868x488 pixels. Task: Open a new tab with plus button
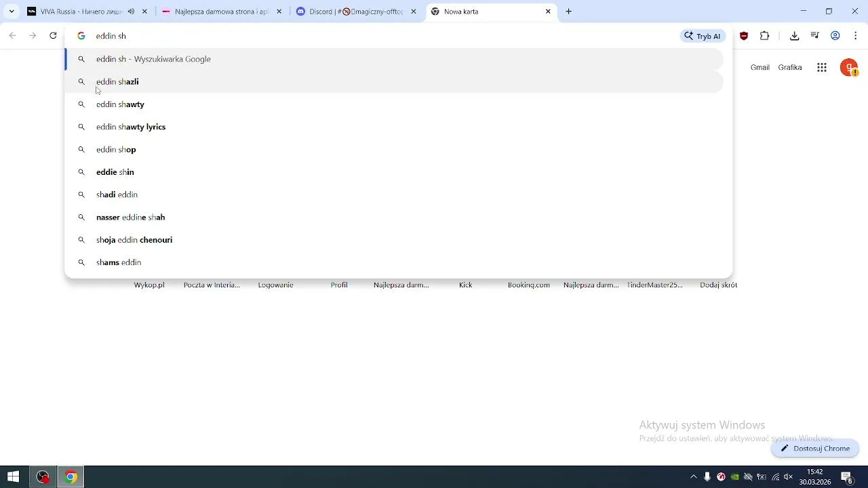(x=569, y=12)
